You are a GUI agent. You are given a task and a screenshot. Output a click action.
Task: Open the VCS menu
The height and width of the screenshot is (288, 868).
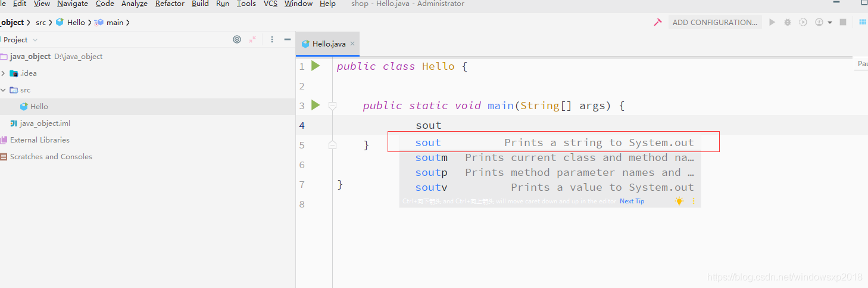coord(270,4)
